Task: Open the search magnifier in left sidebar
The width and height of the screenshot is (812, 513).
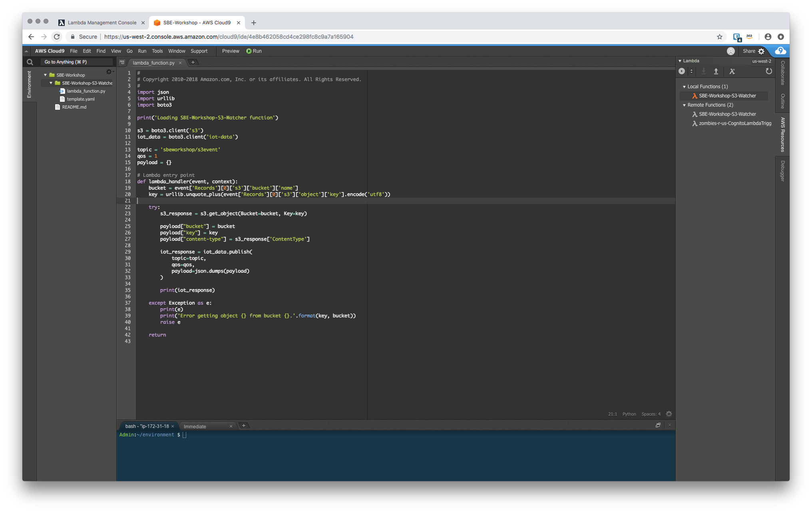Action: (30, 62)
